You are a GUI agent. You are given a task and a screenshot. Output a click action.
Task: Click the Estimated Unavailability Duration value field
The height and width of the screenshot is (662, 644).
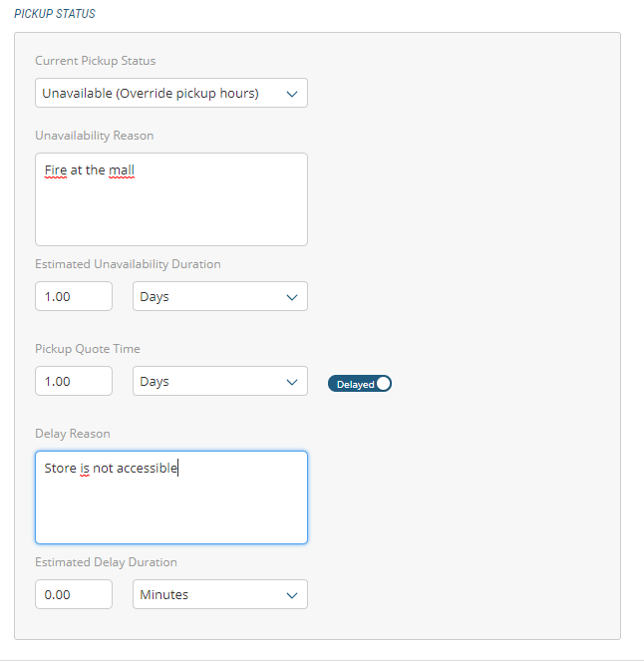74,296
